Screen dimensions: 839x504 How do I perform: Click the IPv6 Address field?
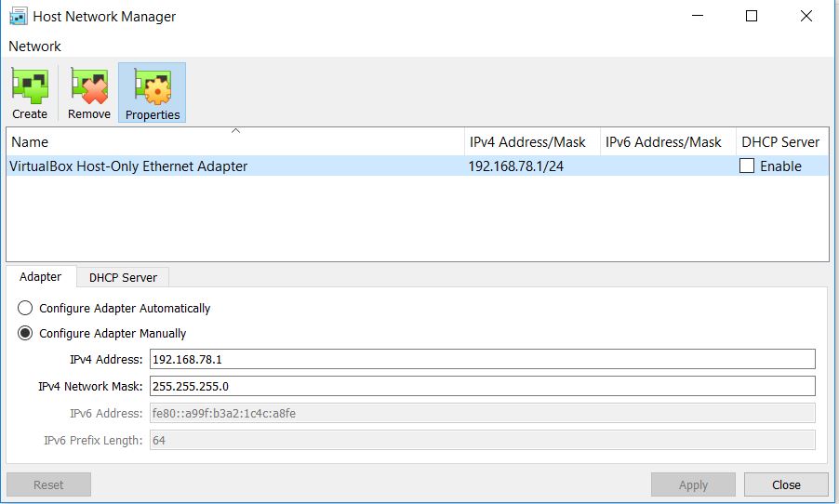click(x=482, y=413)
